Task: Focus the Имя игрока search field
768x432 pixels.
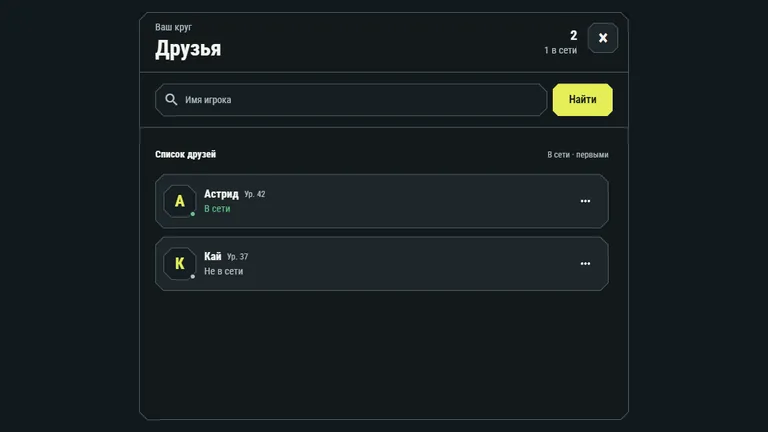Action: (351, 99)
